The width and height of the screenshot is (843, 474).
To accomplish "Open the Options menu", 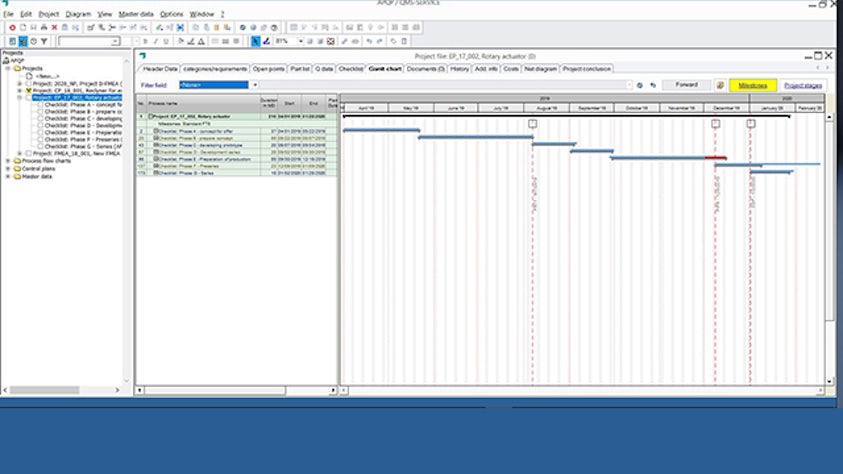I will pyautogui.click(x=172, y=14).
